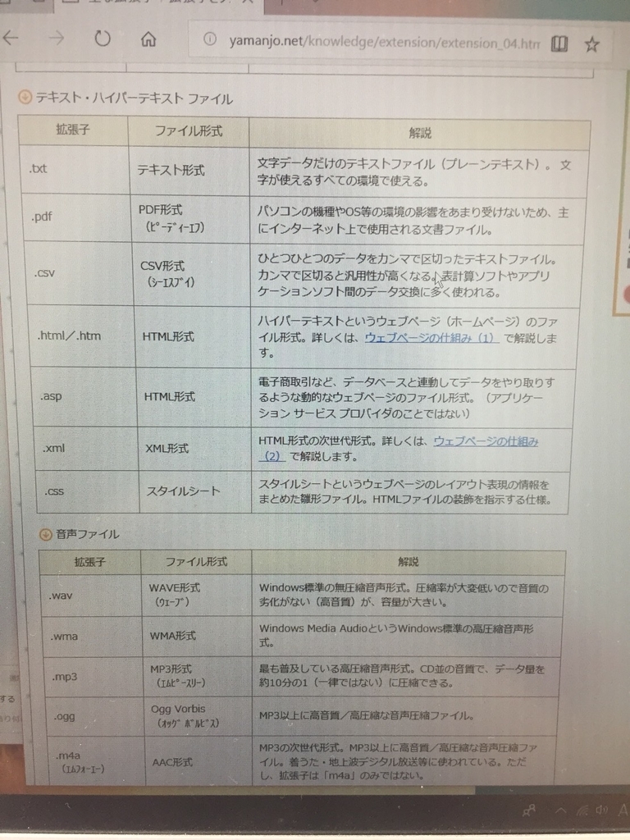This screenshot has height=840, width=630.
Task: Click the yamanjo.net address bar URL
Action: click(384, 41)
